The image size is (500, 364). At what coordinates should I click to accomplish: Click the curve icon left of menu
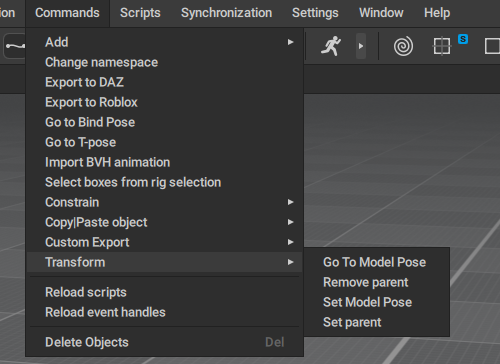[x=15, y=46]
